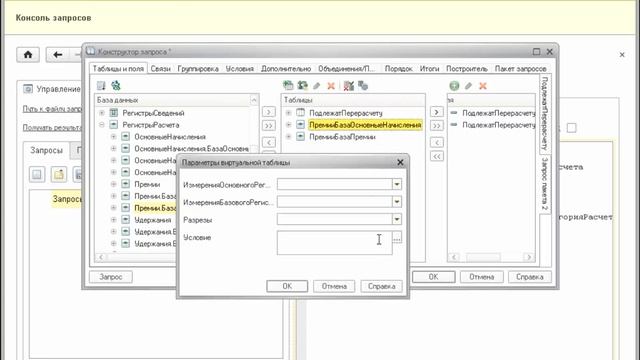This screenshot has height=360, width=640.
Task: Click last gray icon in Таблицы toolbar
Action: (x=363, y=86)
